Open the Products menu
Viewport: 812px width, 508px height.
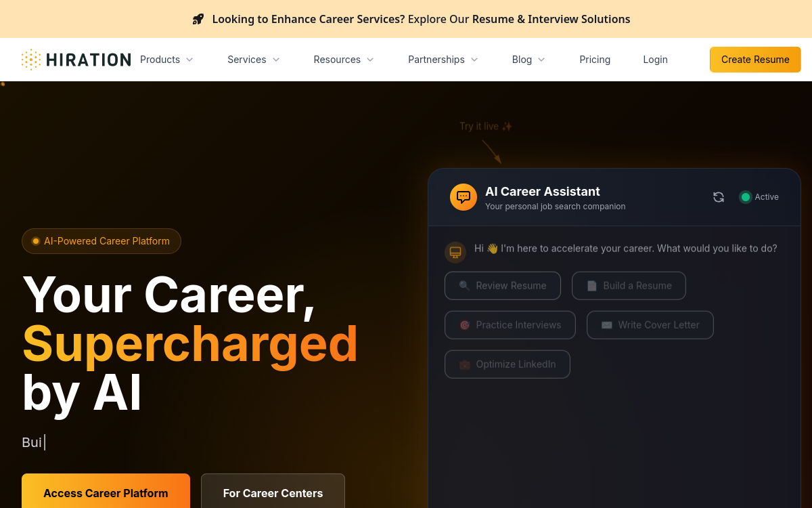point(166,60)
